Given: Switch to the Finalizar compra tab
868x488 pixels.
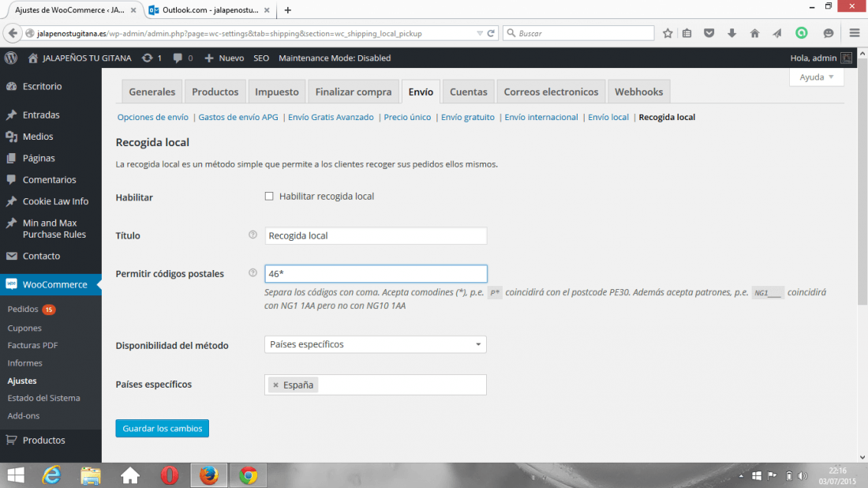Looking at the screenshot, I should tap(354, 92).
